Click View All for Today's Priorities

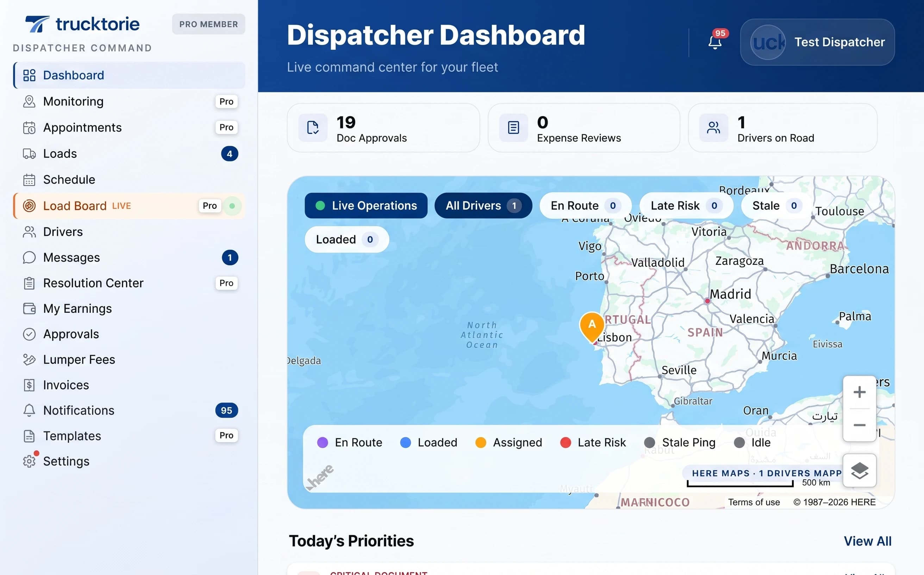point(867,541)
